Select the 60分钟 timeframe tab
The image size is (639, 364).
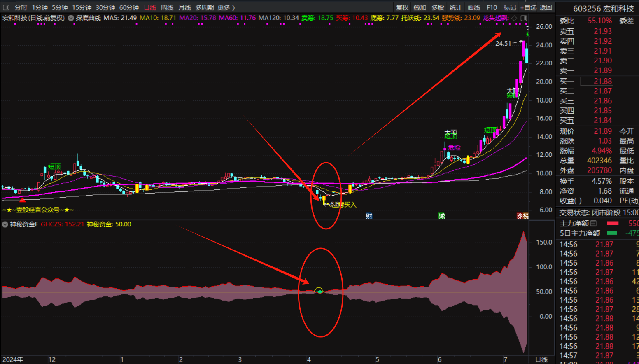coord(129,7)
